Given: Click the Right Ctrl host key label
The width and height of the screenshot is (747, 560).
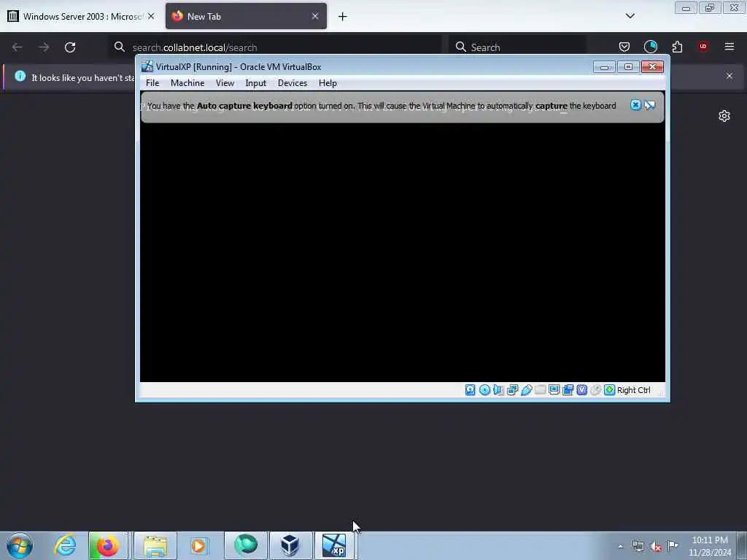Looking at the screenshot, I should [634, 390].
